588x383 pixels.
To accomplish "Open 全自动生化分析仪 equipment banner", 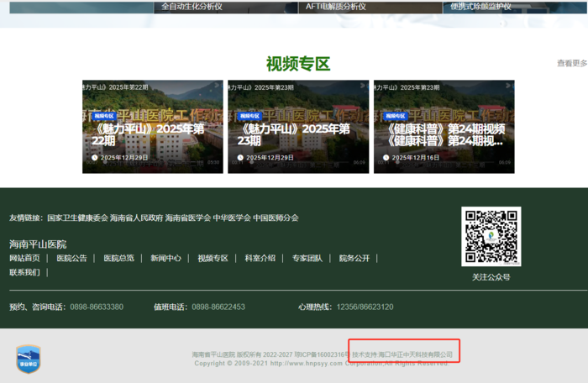I will (226, 7).
